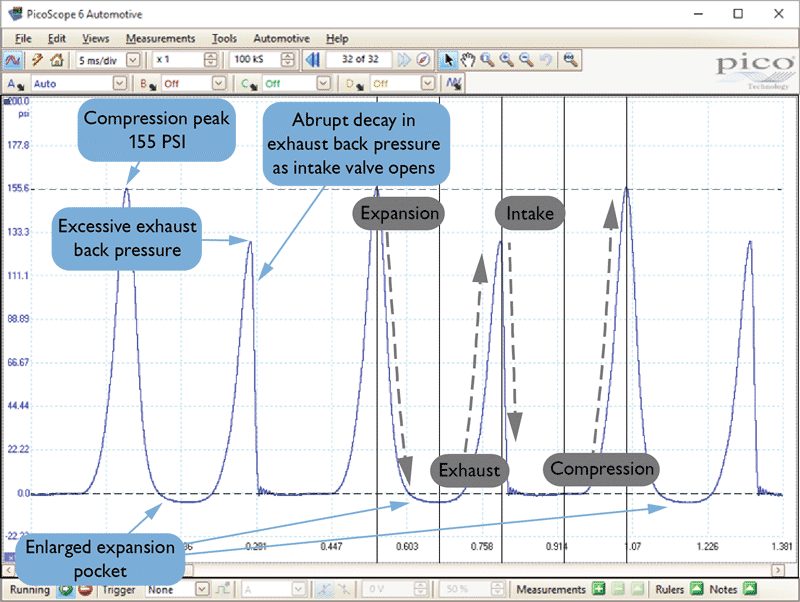Click the trigger edge type icon

pos(223,589)
